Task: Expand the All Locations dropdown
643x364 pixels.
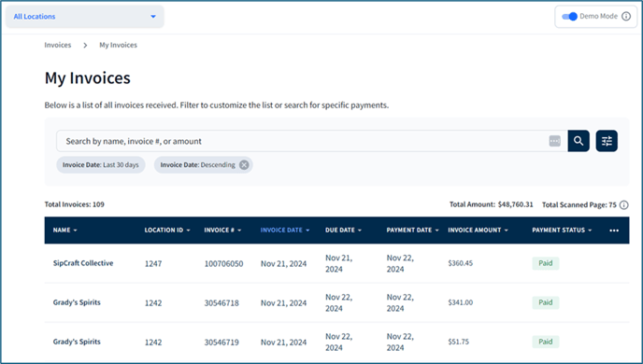Action: (85, 17)
